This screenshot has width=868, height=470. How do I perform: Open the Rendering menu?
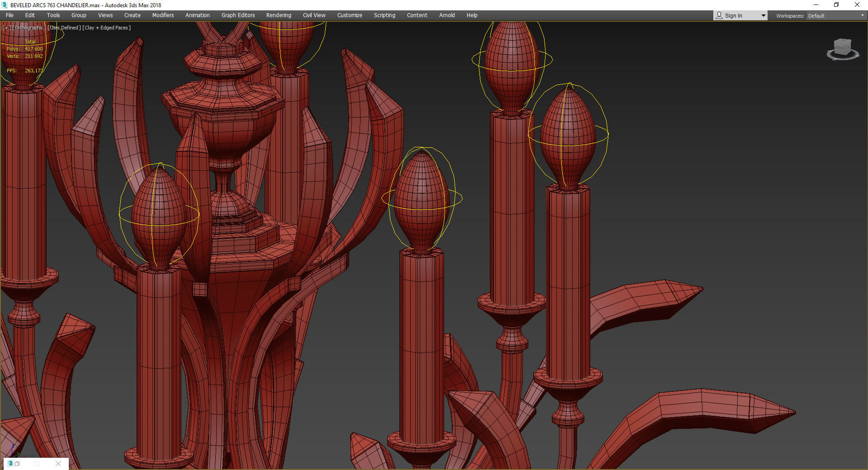[279, 15]
